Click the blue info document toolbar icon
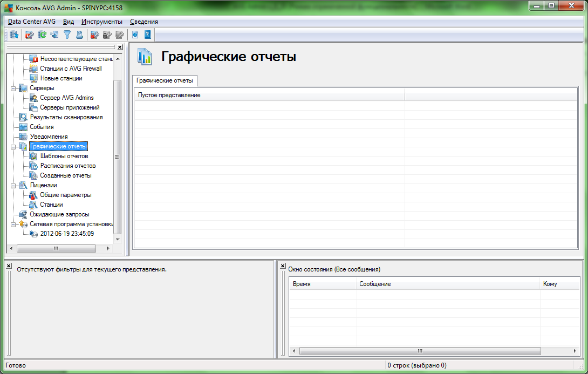Viewport: 588px width, 374px height. click(x=135, y=35)
